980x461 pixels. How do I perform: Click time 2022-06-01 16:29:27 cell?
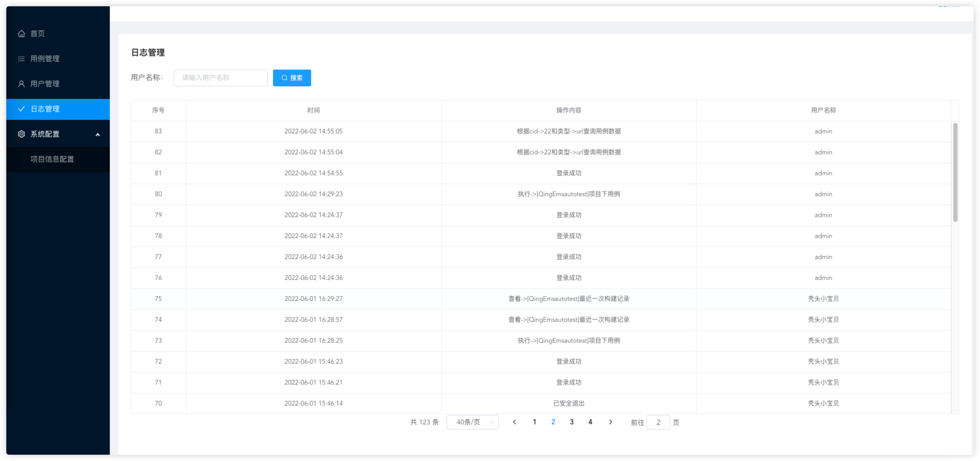tap(314, 299)
